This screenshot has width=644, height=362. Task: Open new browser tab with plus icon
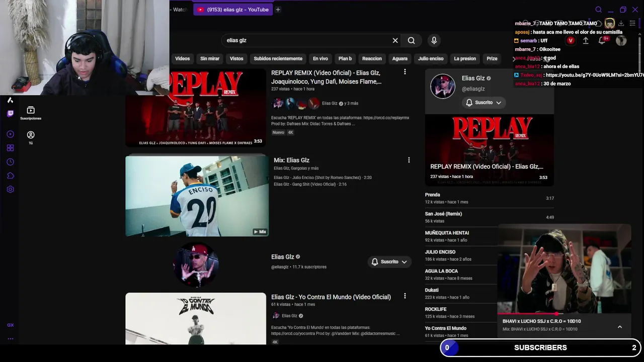tap(278, 10)
